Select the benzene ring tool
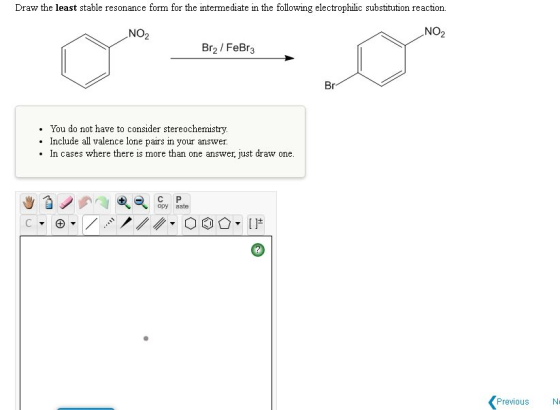 208,224
